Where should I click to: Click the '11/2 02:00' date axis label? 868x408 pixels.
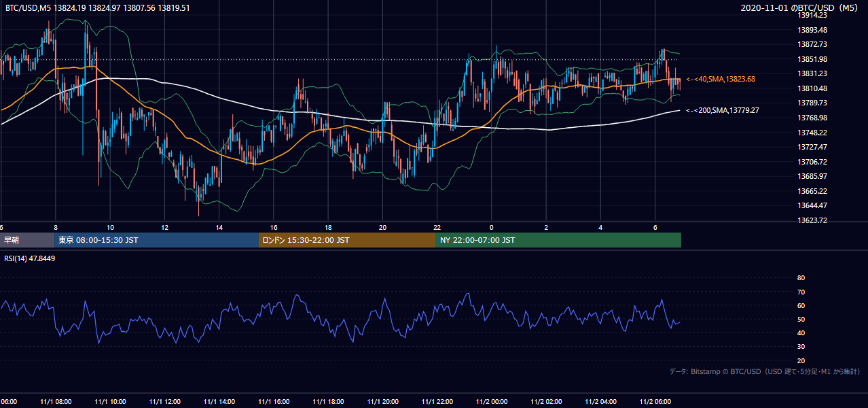click(x=546, y=402)
